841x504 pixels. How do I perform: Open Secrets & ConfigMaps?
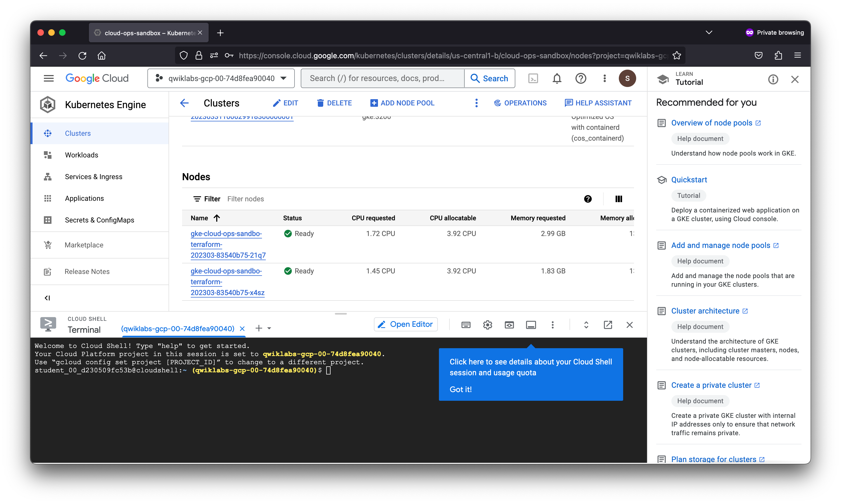(99, 220)
